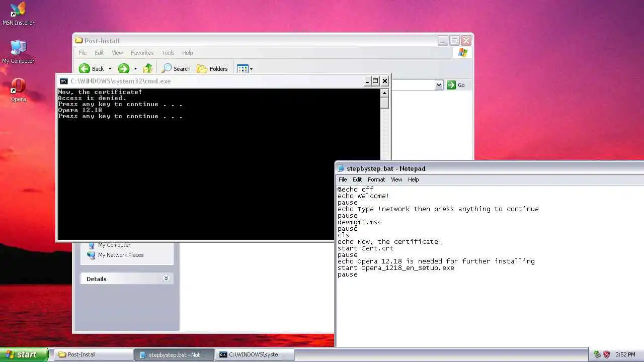This screenshot has height=362, width=644.
Task: Click the 'start Cert.crt' line in Notepad
Action: point(366,248)
